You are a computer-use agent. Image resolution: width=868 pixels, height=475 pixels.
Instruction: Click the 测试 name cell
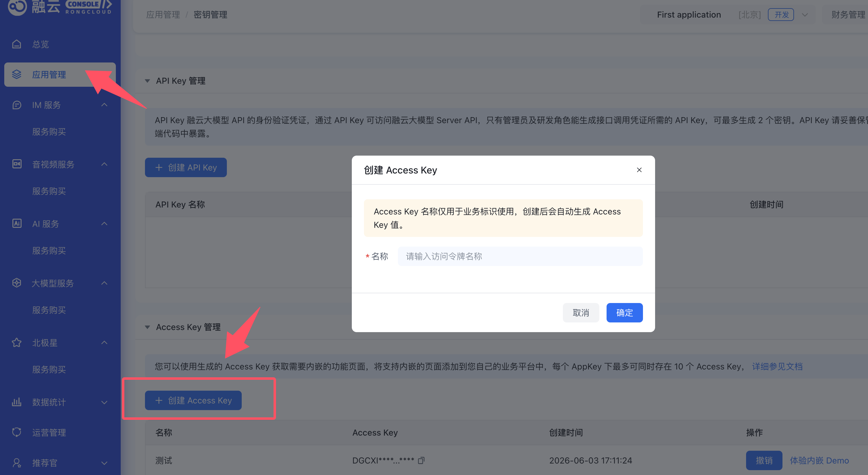tap(164, 460)
